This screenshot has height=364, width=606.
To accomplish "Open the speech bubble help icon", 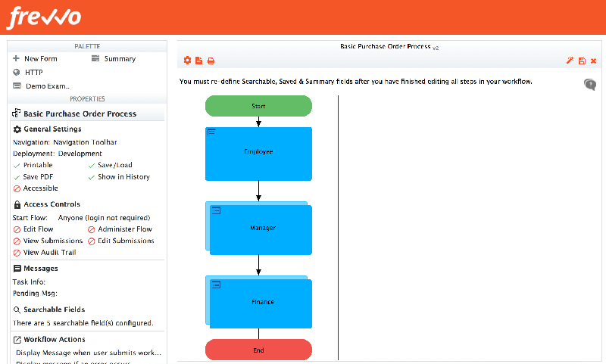I will [590, 85].
